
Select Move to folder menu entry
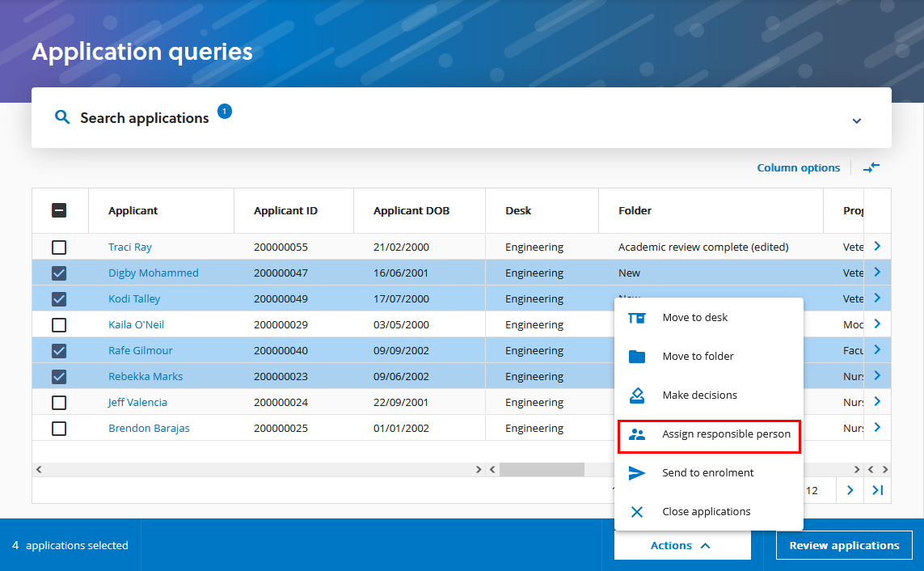709,357
